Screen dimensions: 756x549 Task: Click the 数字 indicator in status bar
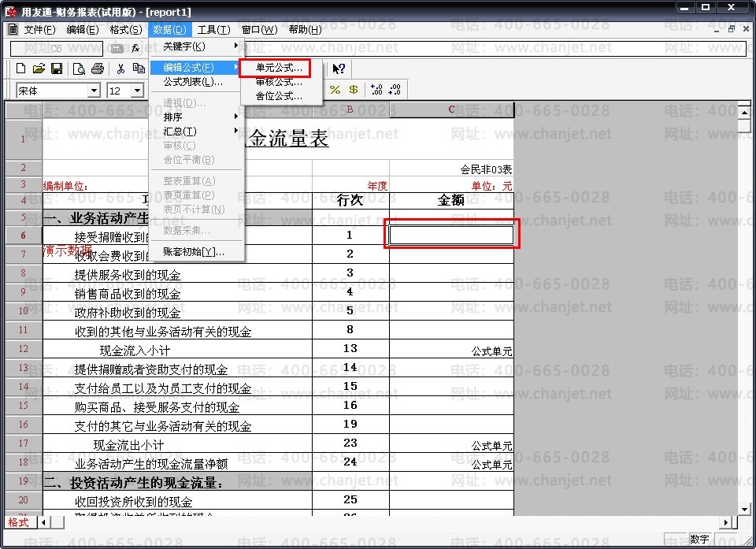pyautogui.click(x=699, y=540)
